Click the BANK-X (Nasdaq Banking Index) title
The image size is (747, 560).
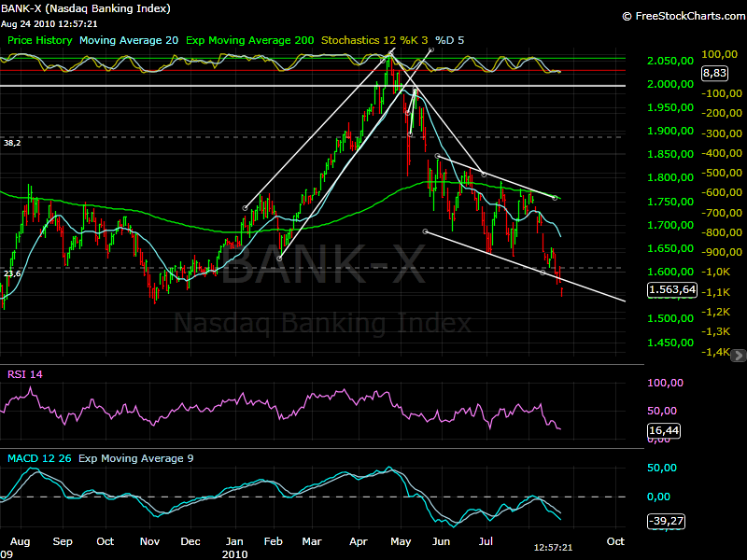click(x=85, y=8)
